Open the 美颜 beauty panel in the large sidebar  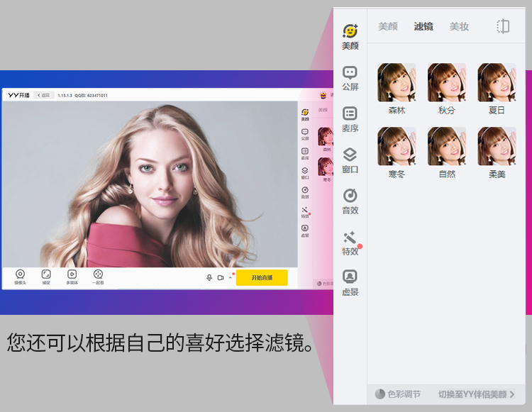tap(350, 36)
